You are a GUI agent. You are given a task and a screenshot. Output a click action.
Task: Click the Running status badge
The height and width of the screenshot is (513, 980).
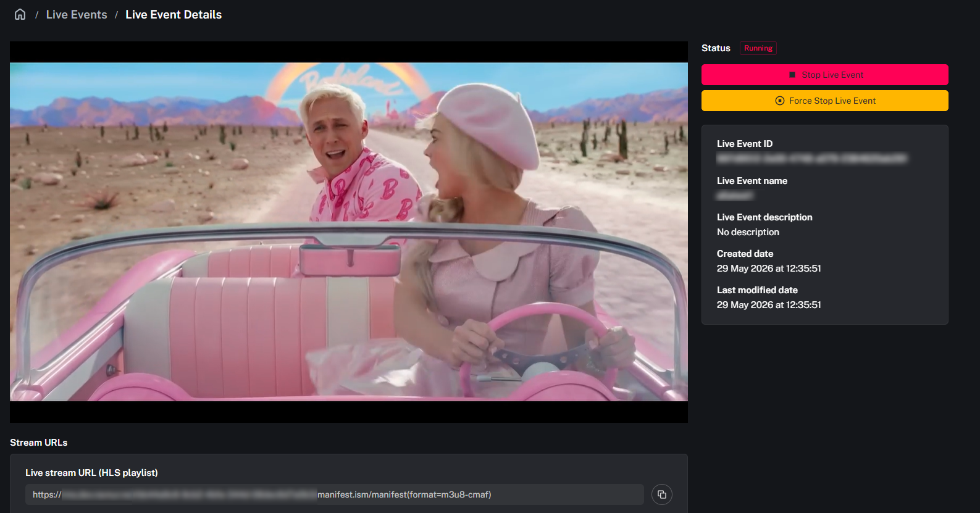tap(758, 48)
